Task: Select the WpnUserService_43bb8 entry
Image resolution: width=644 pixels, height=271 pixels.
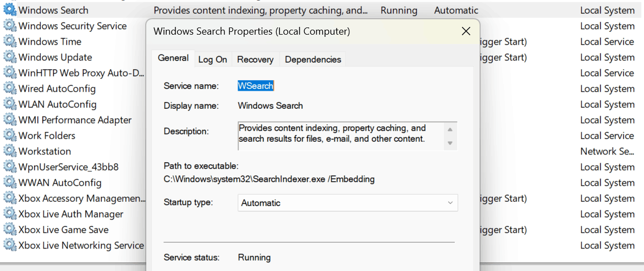Action: (x=69, y=167)
